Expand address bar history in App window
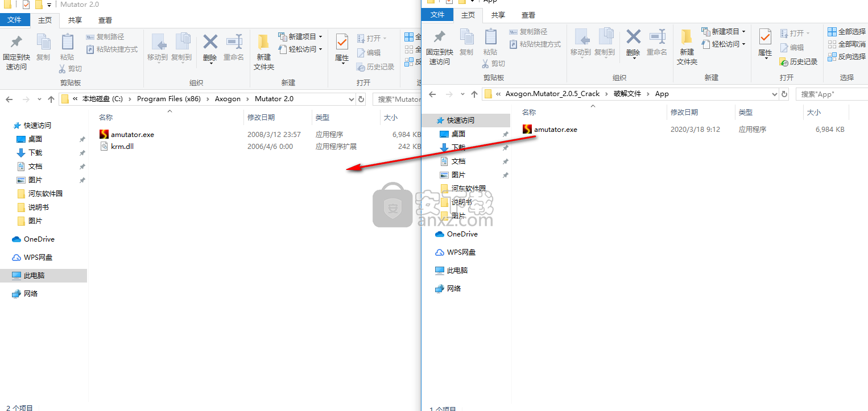 click(x=774, y=94)
